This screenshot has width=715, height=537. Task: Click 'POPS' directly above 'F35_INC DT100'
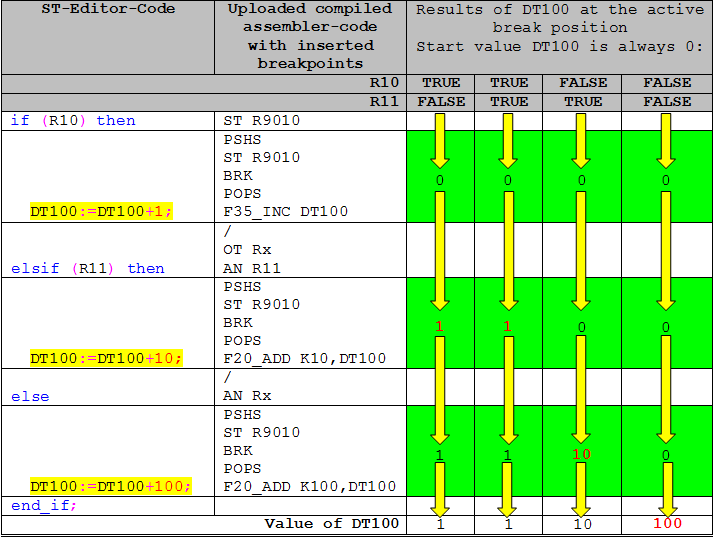[242, 194]
